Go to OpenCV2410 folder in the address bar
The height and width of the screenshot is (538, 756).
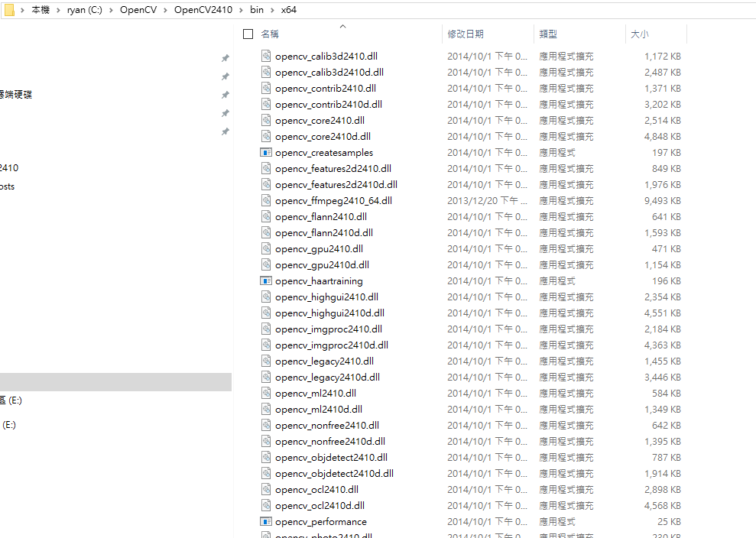[x=203, y=10]
